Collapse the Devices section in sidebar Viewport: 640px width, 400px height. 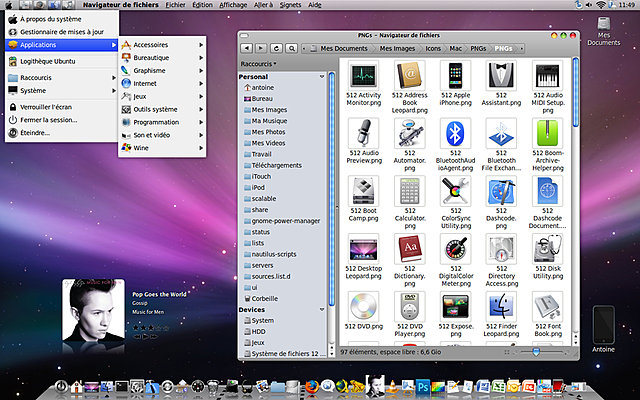[322, 310]
